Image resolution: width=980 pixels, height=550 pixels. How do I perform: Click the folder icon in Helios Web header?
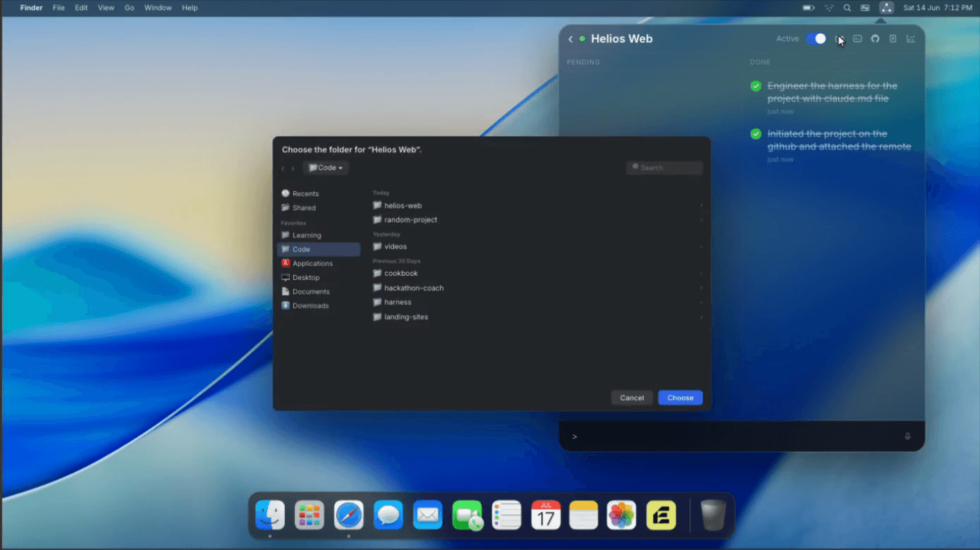840,39
